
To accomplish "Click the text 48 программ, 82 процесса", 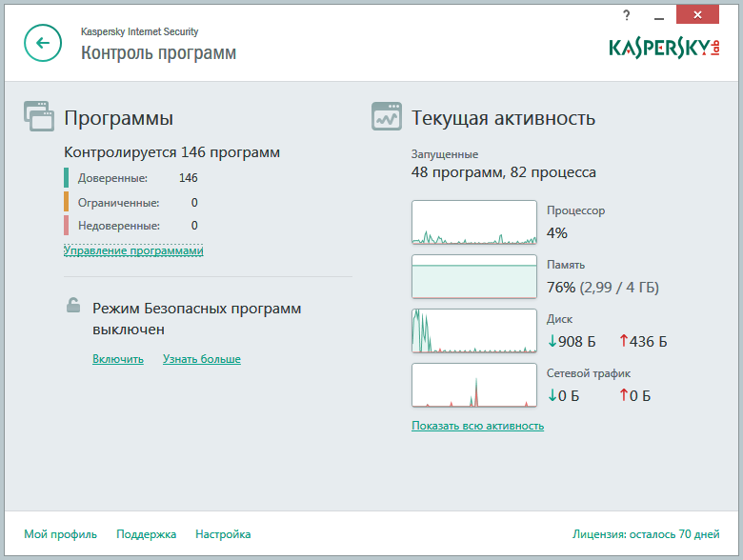I will [504, 172].
